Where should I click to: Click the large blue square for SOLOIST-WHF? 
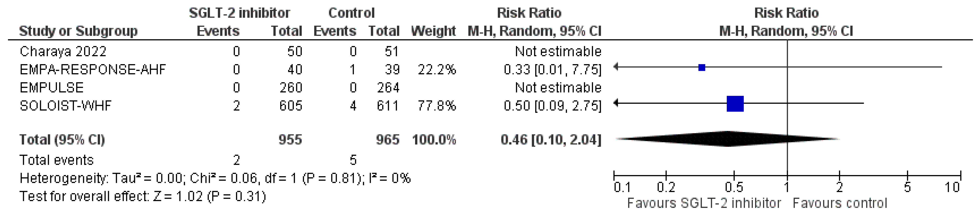[735, 104]
